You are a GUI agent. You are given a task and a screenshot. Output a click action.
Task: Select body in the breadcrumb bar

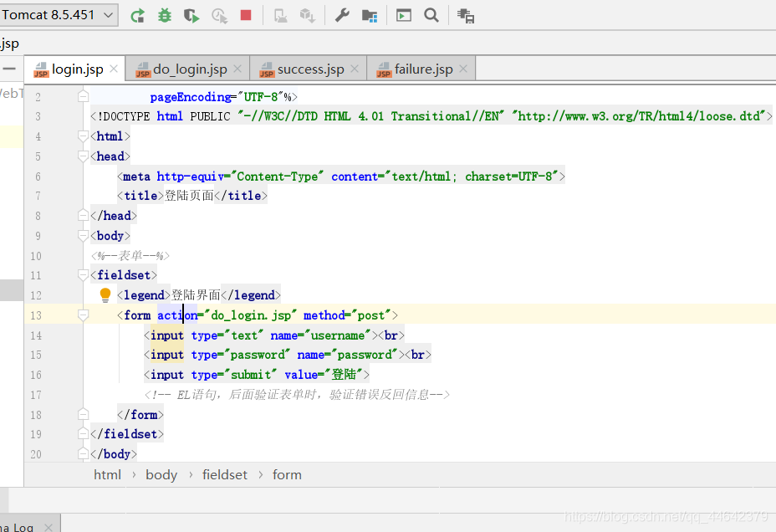(x=161, y=475)
